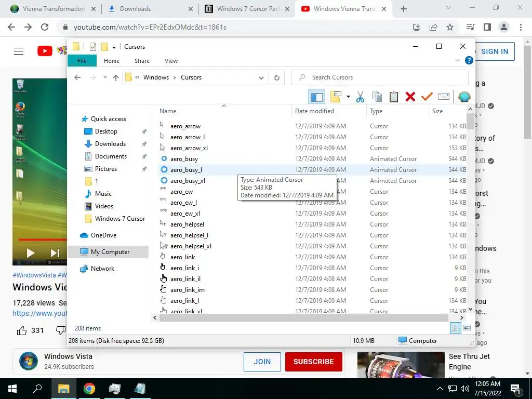Click the Classic Shell settings shell icon
This screenshot has height=399, width=532.
click(x=464, y=97)
